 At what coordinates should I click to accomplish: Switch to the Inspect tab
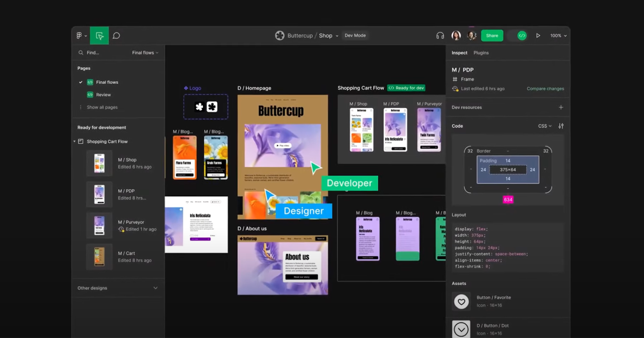459,53
